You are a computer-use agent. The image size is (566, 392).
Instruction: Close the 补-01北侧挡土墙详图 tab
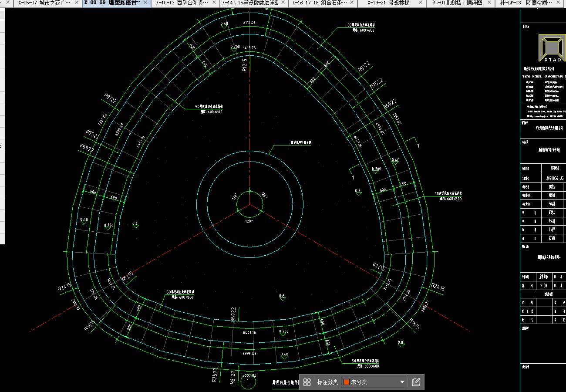pyautogui.click(x=489, y=3)
